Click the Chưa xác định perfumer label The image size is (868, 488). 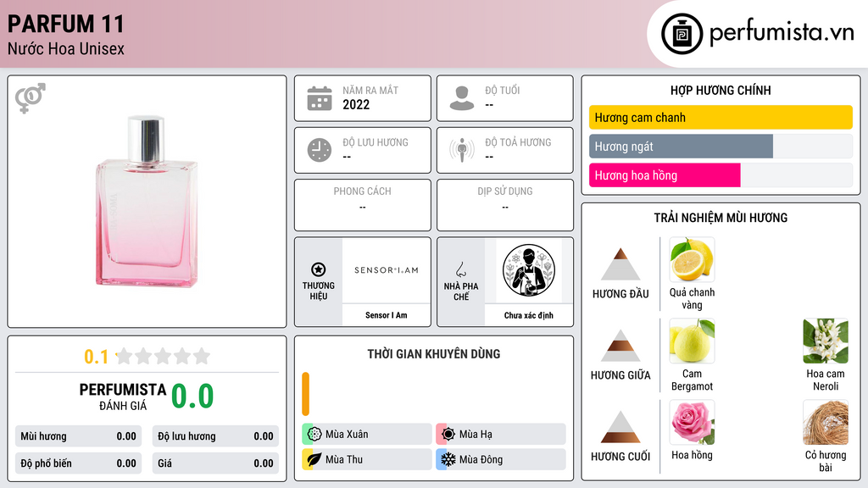pyautogui.click(x=529, y=315)
